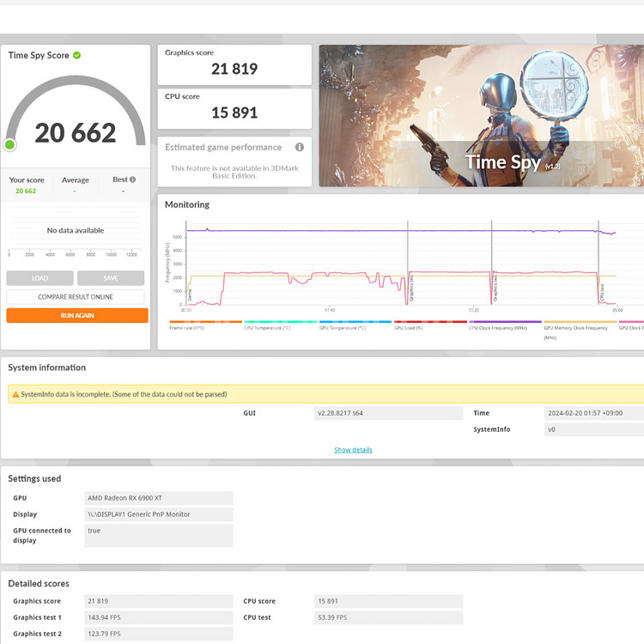Toggle the Frame rate (FPS) legend swatch
644x644 pixels.
click(206, 322)
